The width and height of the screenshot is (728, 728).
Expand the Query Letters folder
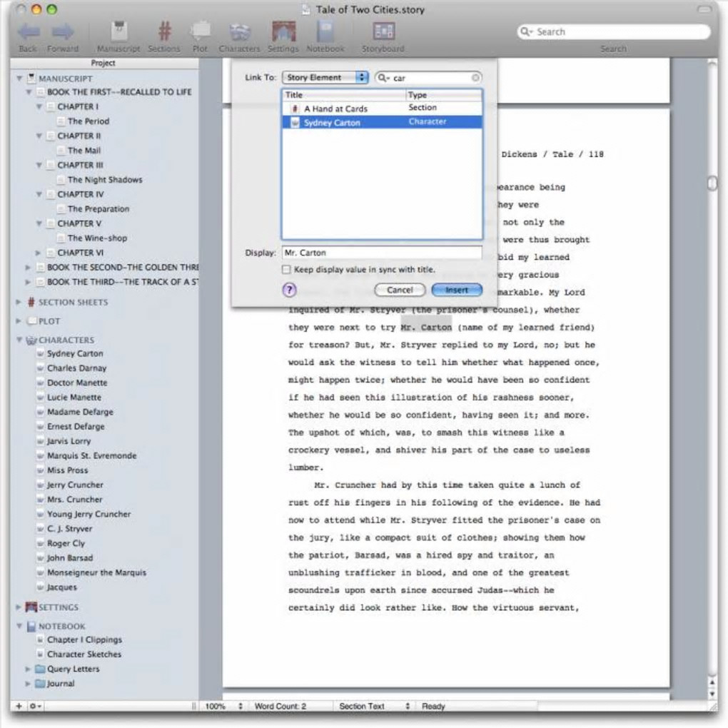click(x=28, y=669)
